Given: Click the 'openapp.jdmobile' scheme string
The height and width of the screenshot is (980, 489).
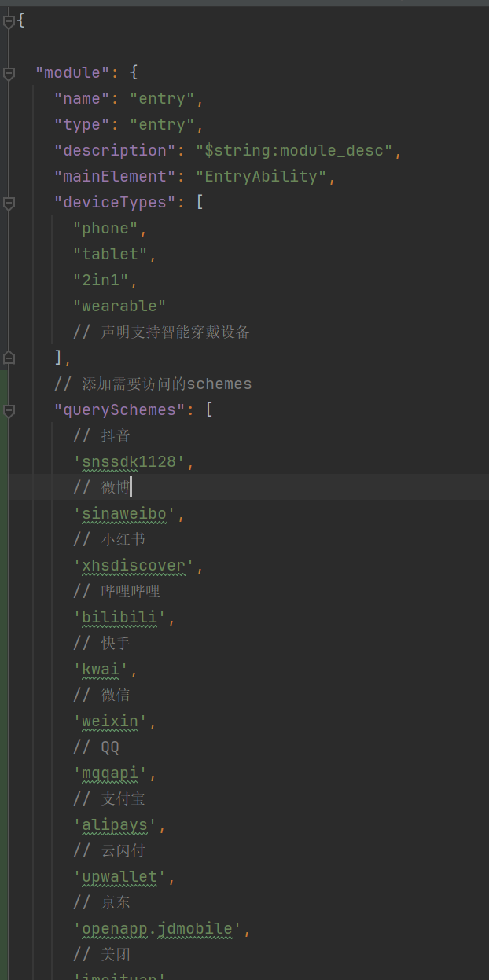Looking at the screenshot, I should pos(157,929).
